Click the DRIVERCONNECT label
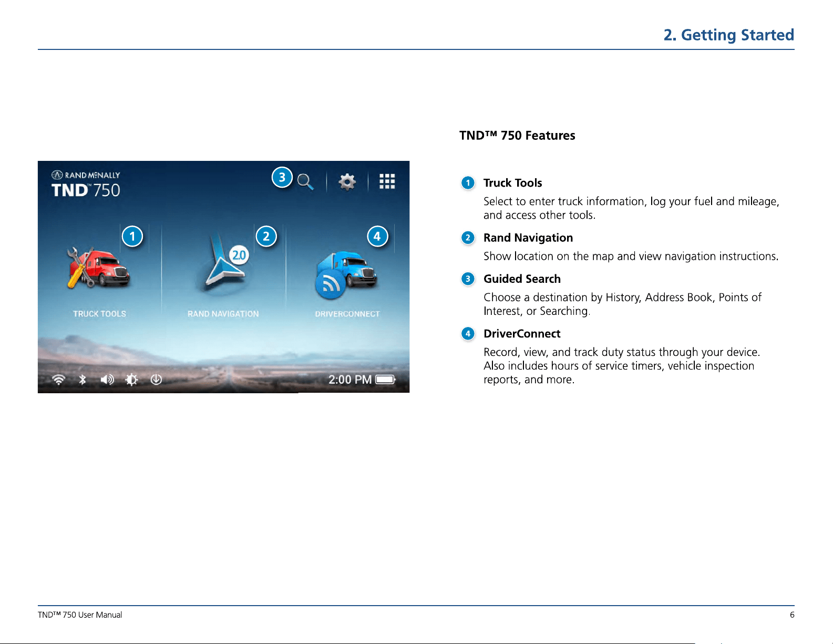 pyautogui.click(x=347, y=314)
